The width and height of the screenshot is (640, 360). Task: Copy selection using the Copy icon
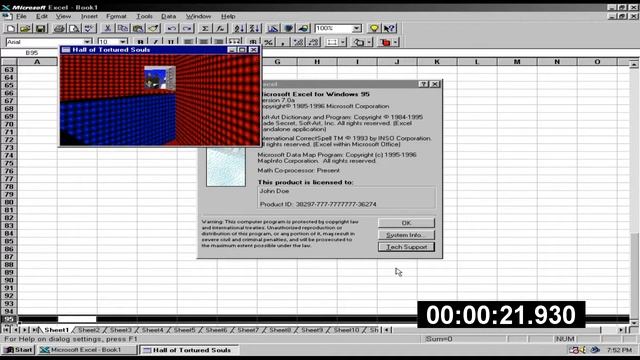[x=123, y=28]
